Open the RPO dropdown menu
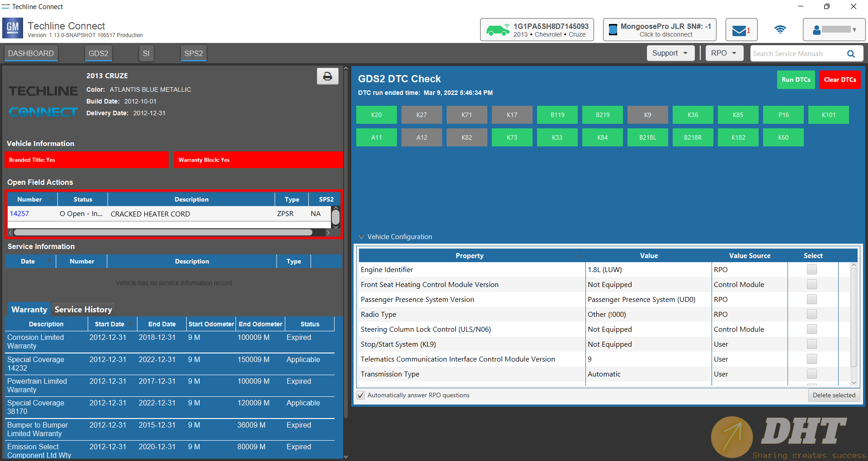 724,53
